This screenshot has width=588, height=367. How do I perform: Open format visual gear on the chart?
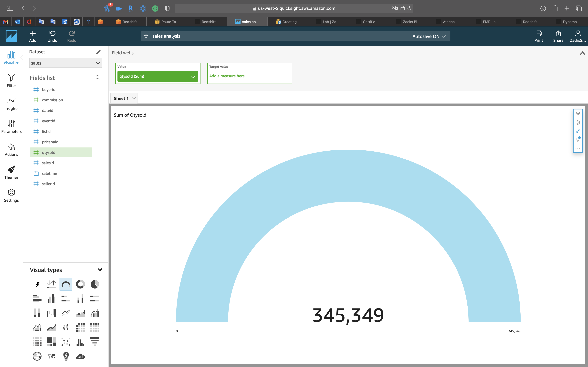point(578,123)
